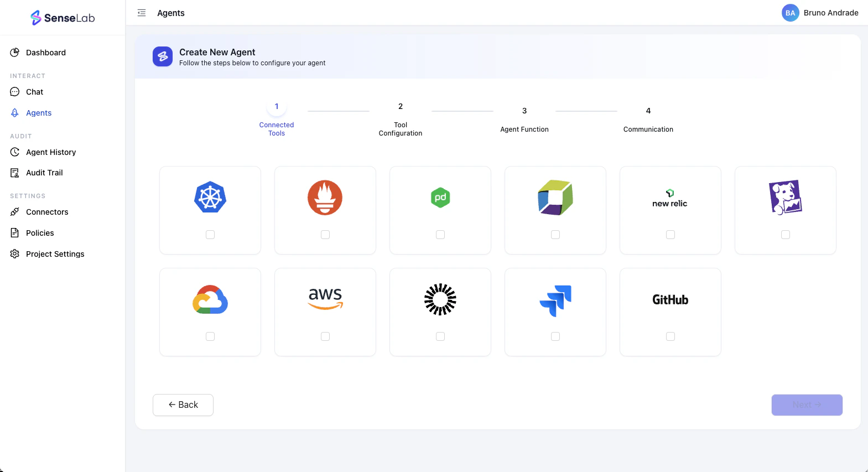Click the Google Cloud logo
Screen dimensions: 868x472
[210, 299]
